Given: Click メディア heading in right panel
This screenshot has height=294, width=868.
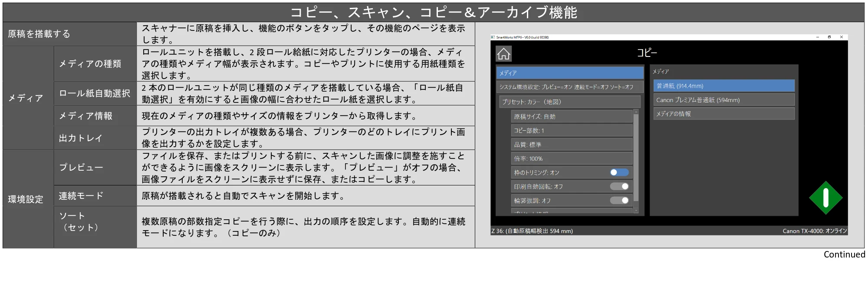Looking at the screenshot, I should coord(661,72).
